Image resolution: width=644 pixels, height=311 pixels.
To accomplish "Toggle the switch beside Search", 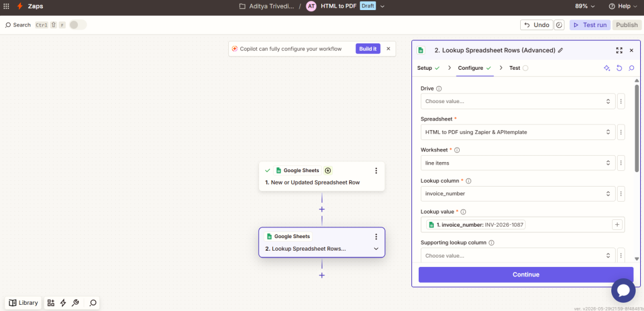I will tap(77, 25).
